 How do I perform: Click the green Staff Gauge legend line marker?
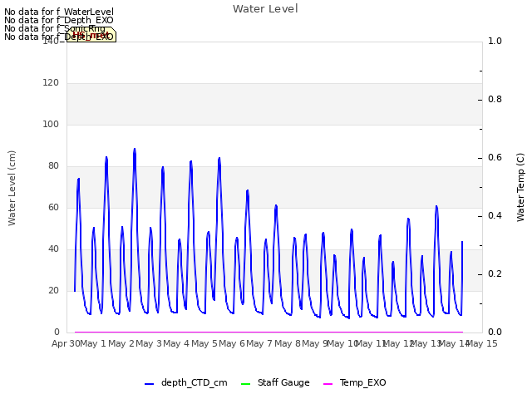pyautogui.click(x=245, y=384)
